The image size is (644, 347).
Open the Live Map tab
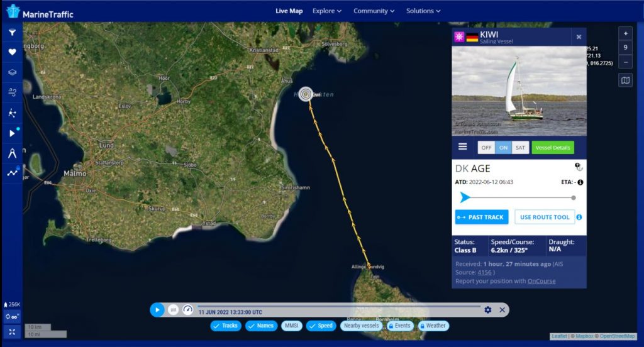tap(289, 11)
